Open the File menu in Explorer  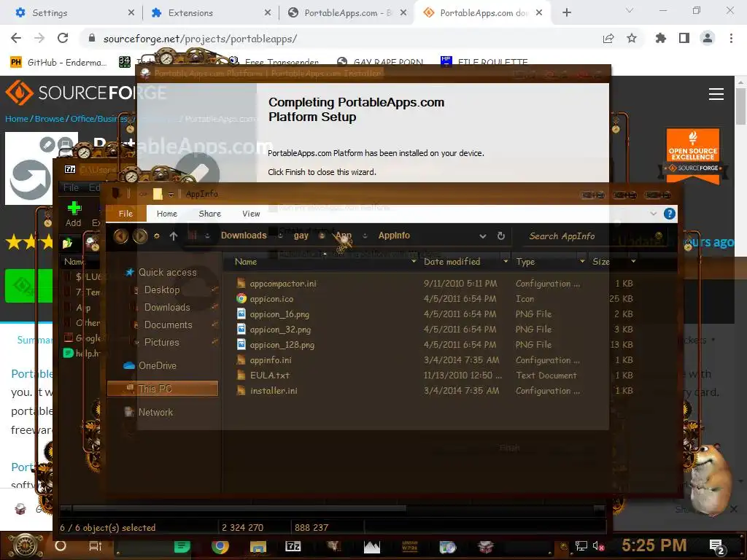125,214
